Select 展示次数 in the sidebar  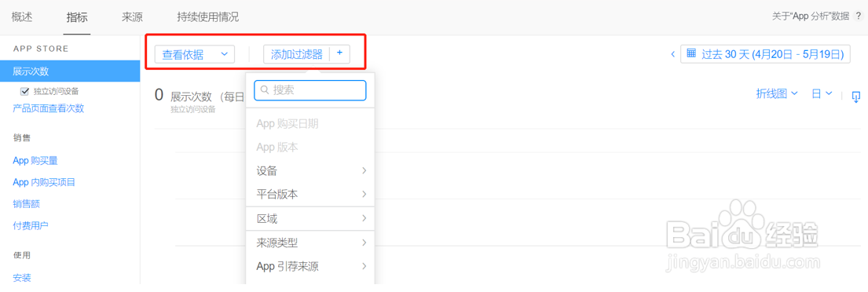(x=70, y=71)
